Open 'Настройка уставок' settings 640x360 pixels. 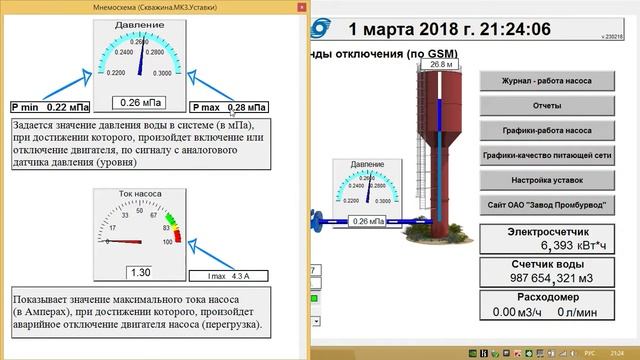coord(547,180)
